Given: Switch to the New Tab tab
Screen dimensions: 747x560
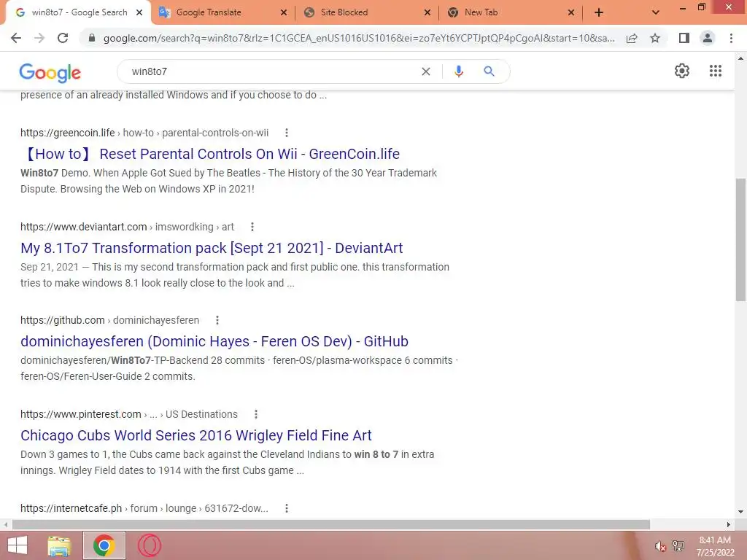Looking at the screenshot, I should pyautogui.click(x=511, y=12).
